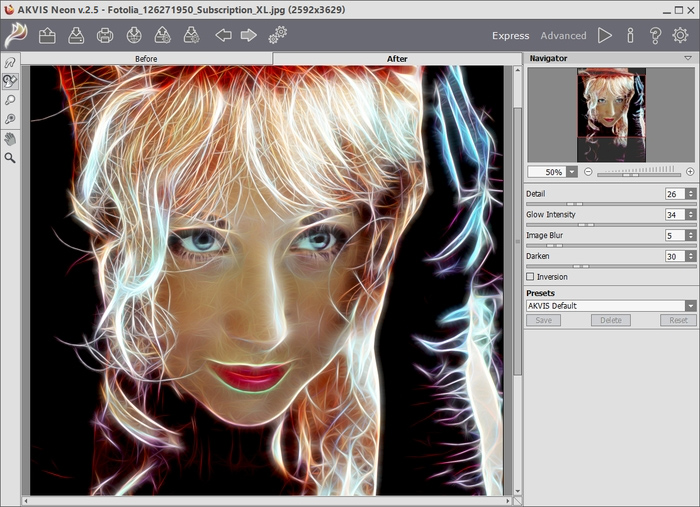700x507 pixels.
Task: Click the Save image icon
Action: [76, 36]
